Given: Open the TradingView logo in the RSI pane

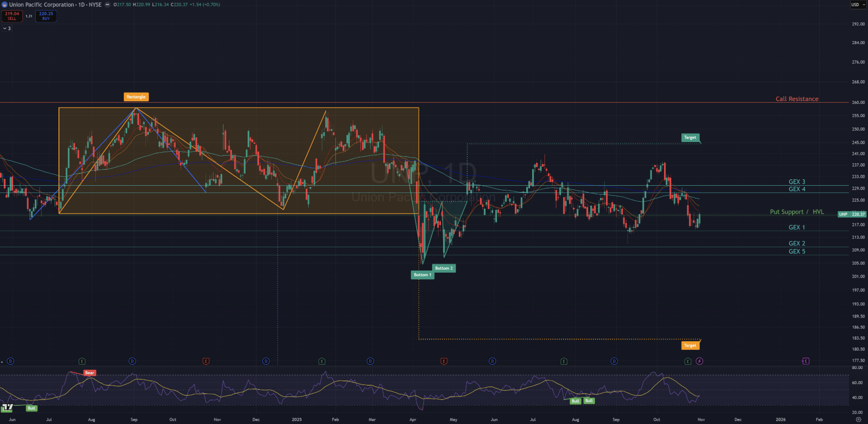Looking at the screenshot, I should (7, 408).
